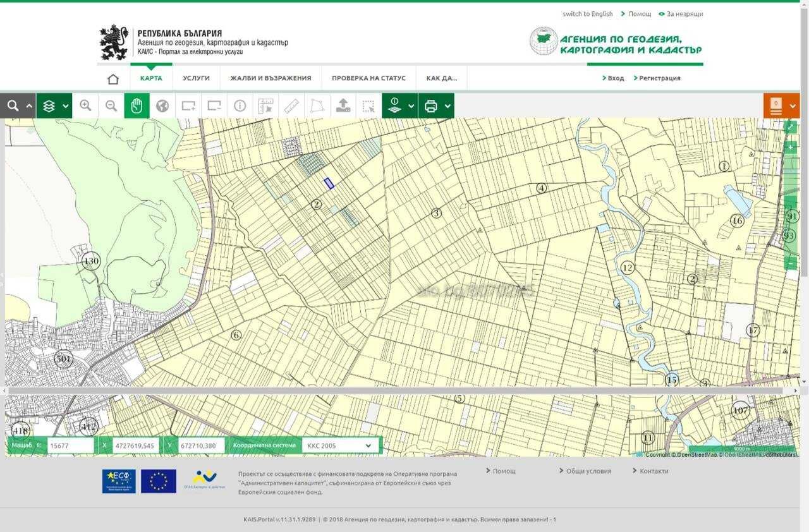Click the region label 501 on map
This screenshot has width=809, height=532.
(x=63, y=360)
